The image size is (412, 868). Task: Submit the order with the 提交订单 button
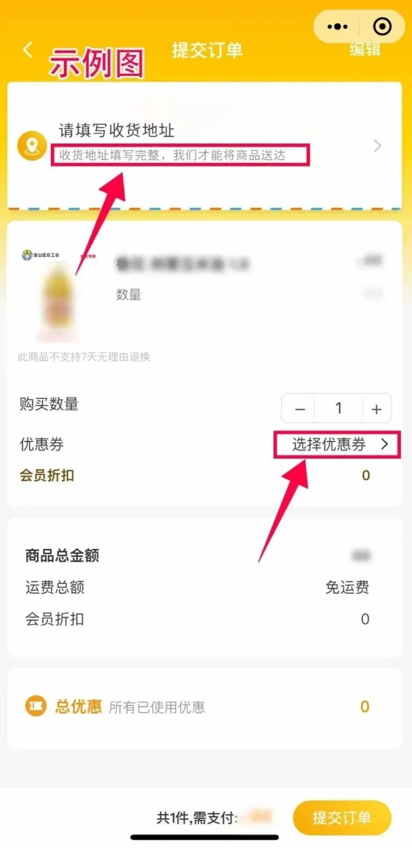tap(342, 818)
